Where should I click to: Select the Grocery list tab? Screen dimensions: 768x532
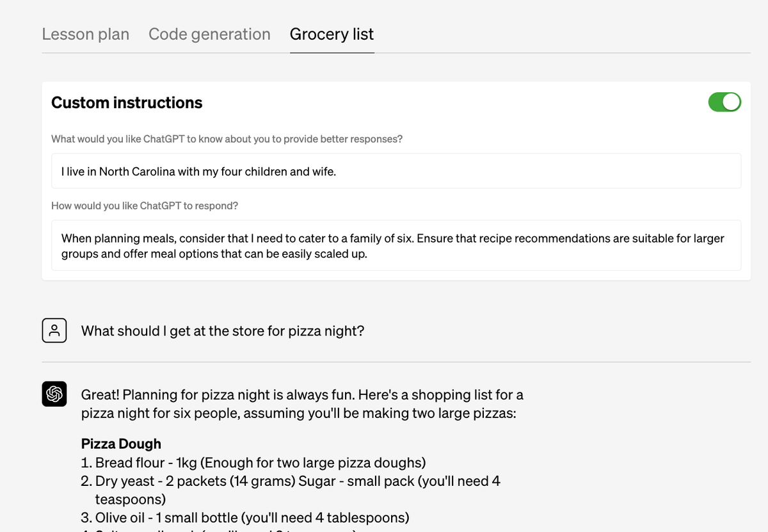click(x=332, y=34)
